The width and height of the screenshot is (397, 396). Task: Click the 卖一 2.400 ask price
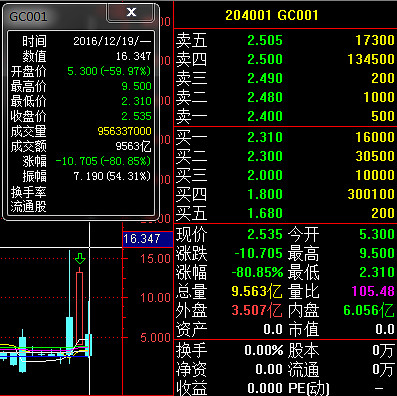[265, 116]
